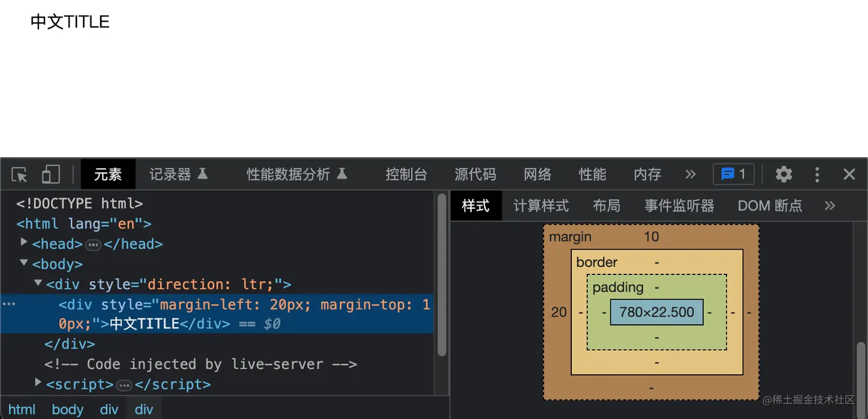Open the issues counter showing 1
This screenshot has height=419, width=868.
tap(734, 174)
